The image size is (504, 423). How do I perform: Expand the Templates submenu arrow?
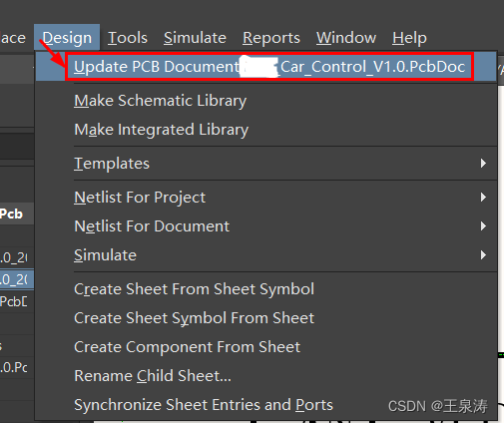[483, 164]
